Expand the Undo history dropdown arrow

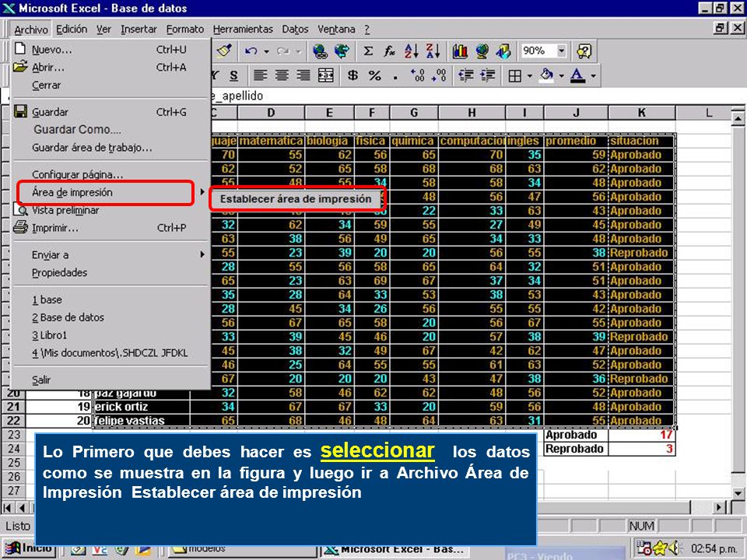tap(266, 51)
